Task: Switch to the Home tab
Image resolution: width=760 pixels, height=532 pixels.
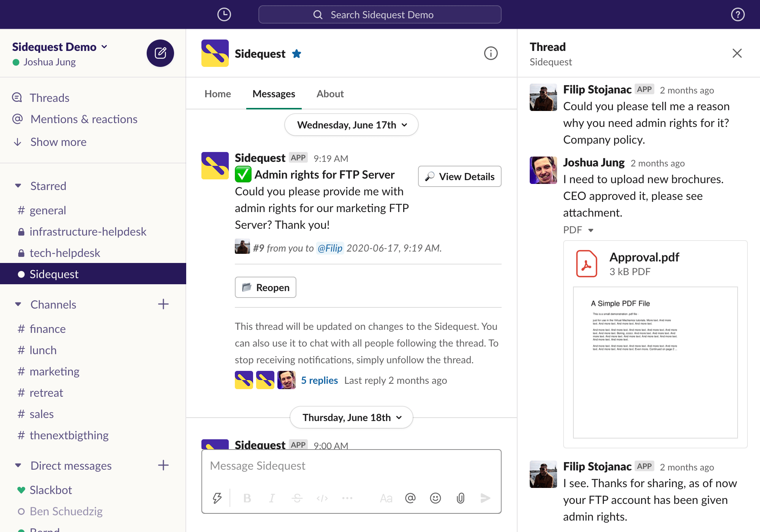Action: (x=218, y=94)
